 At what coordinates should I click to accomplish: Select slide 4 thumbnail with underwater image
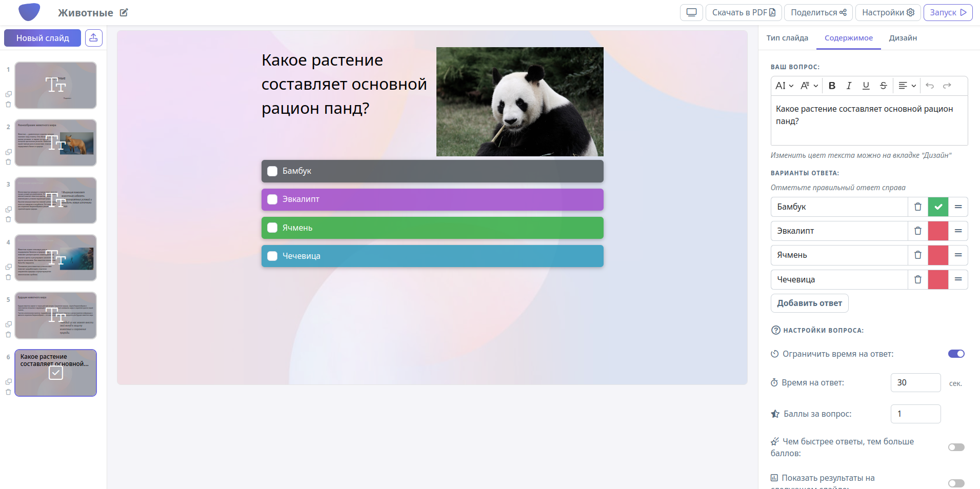click(55, 257)
